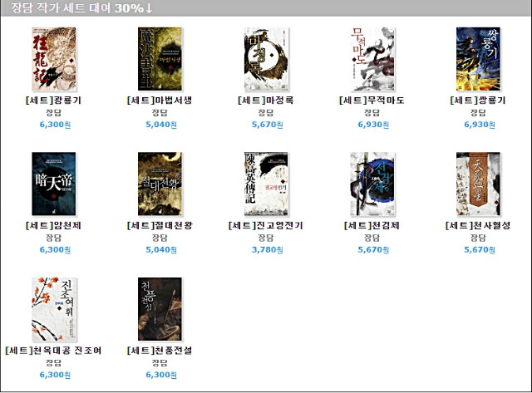Click the [세트]천사혈성 title link
532x393 pixels.
[x=478, y=225]
